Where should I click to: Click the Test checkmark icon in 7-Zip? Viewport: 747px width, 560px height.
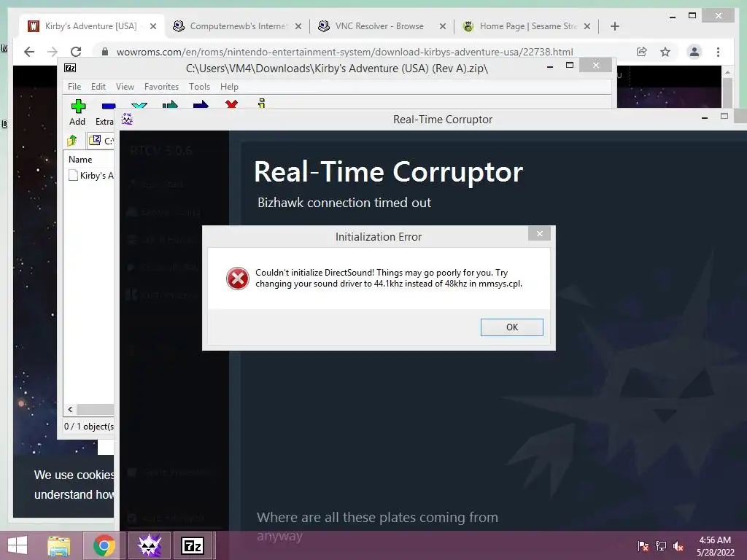click(139, 105)
